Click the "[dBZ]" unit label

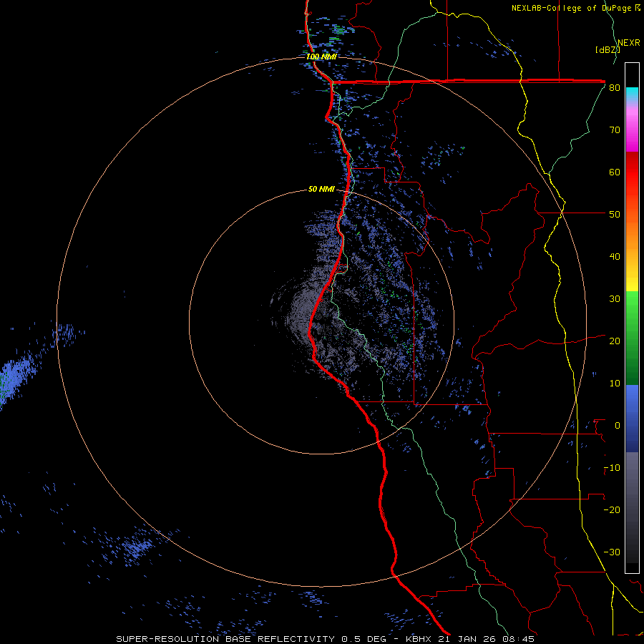(x=608, y=49)
